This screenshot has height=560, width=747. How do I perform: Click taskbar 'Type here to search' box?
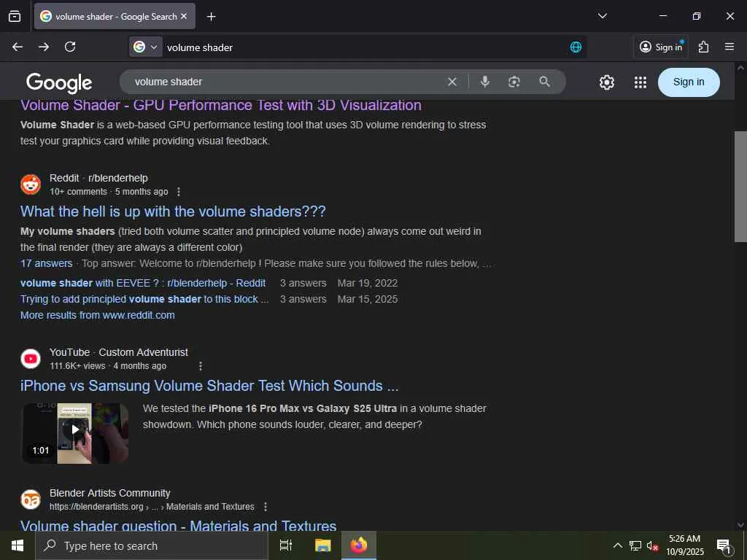tap(152, 545)
